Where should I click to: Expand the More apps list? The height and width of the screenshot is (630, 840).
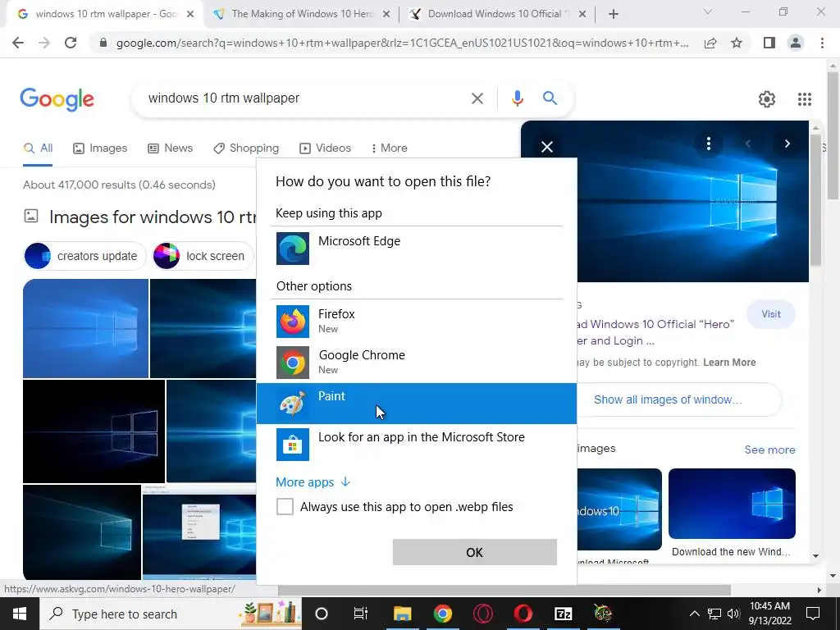point(313,482)
